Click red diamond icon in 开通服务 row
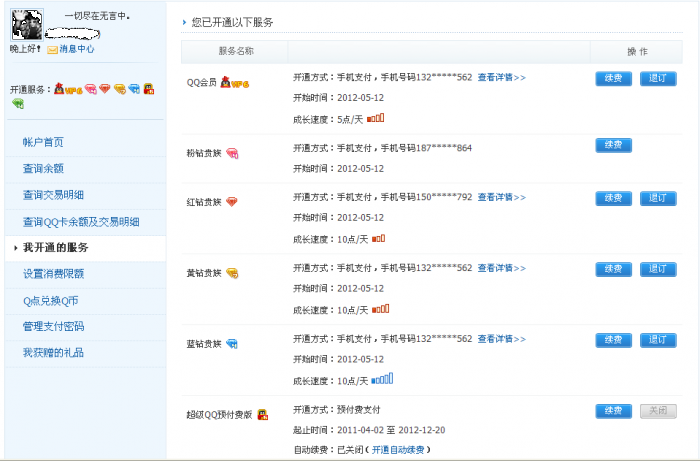The image size is (700, 461). (x=105, y=89)
